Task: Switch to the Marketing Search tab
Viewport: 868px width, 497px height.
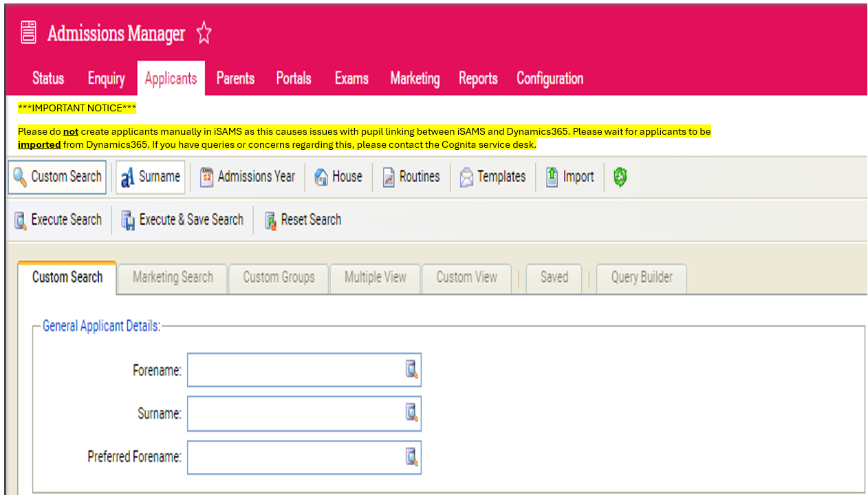Action: coord(173,278)
